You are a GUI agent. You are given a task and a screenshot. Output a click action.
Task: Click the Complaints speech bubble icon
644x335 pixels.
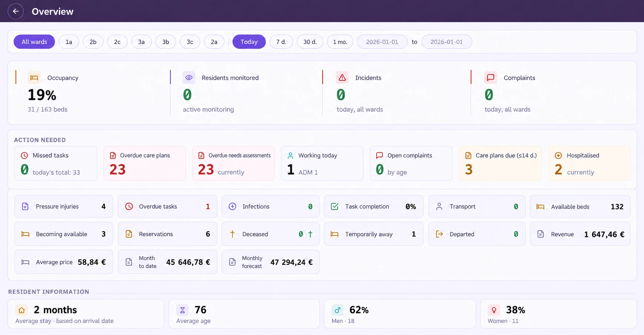coord(491,78)
